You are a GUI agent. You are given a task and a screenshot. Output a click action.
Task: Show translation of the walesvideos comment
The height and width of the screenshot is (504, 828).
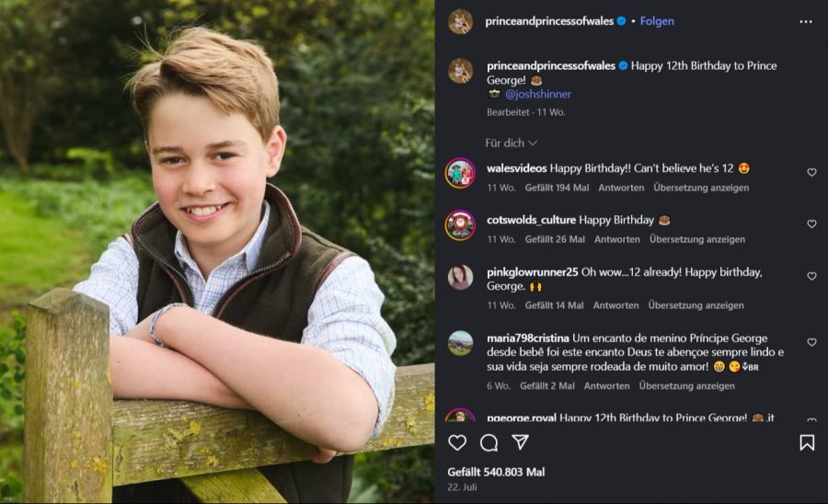[701, 188]
